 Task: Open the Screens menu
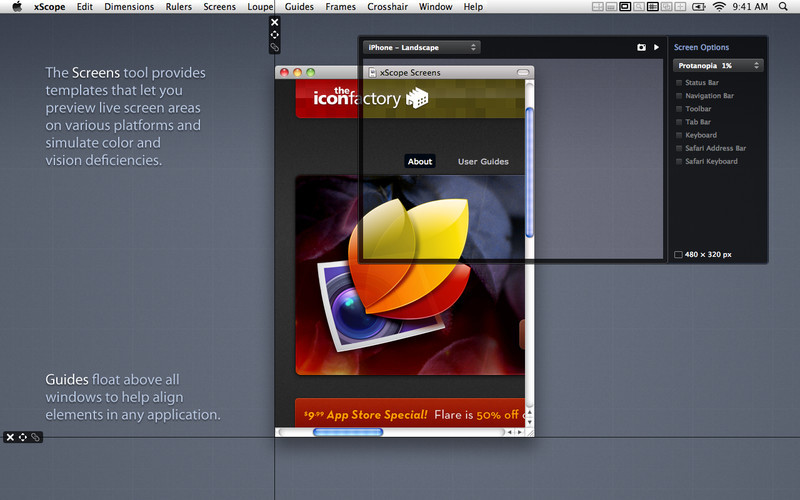[x=219, y=7]
